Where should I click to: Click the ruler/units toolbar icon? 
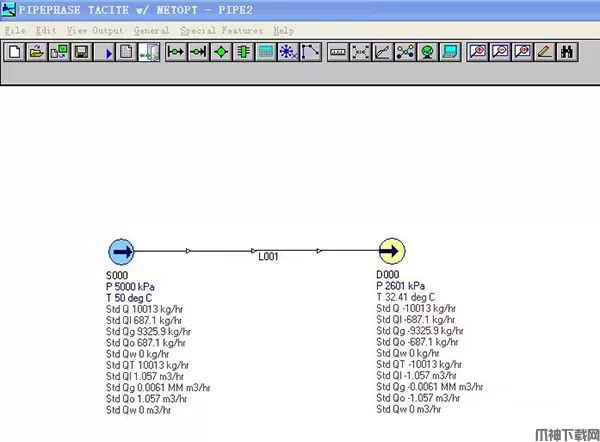338,52
